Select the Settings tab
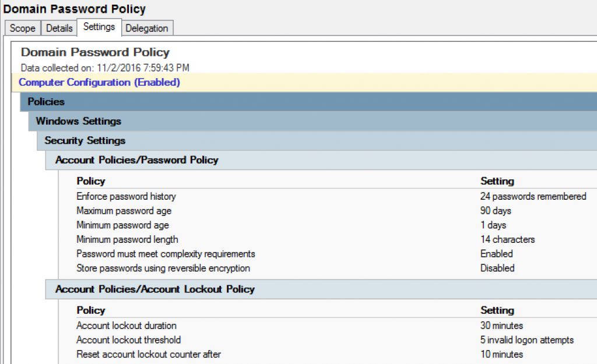 tap(99, 26)
